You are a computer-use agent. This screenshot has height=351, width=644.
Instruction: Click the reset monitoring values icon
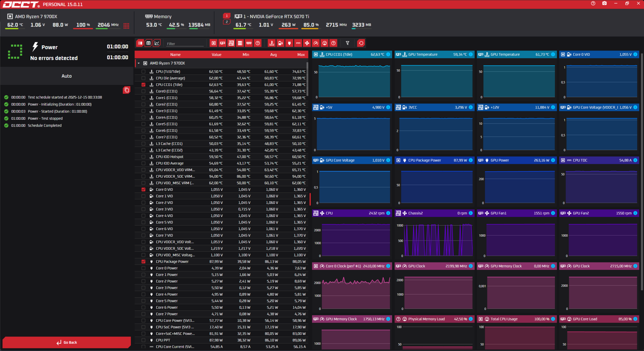click(x=361, y=43)
